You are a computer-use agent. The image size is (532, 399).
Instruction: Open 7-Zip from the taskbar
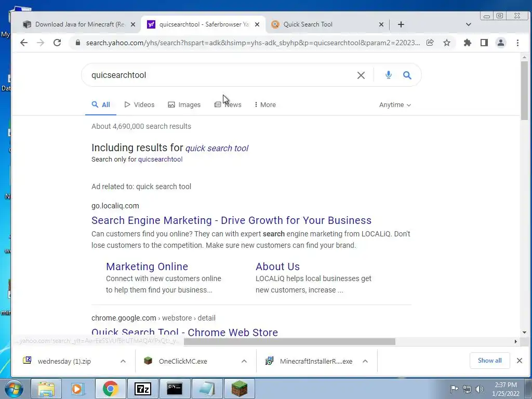[142, 389]
